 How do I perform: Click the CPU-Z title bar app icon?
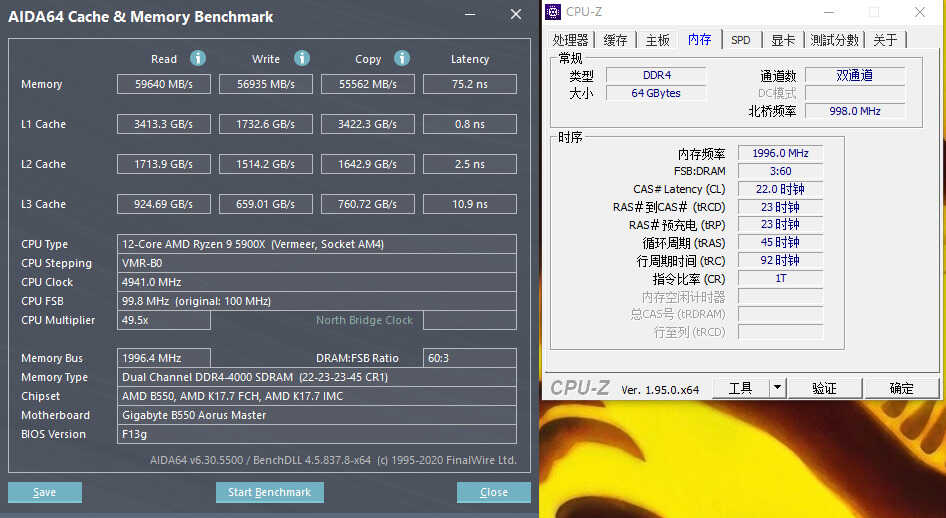tap(553, 11)
